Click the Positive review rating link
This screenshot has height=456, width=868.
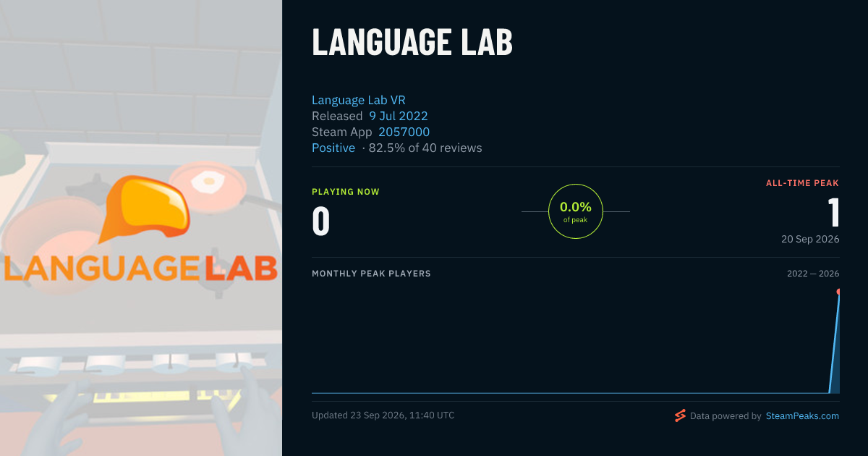pyautogui.click(x=333, y=148)
